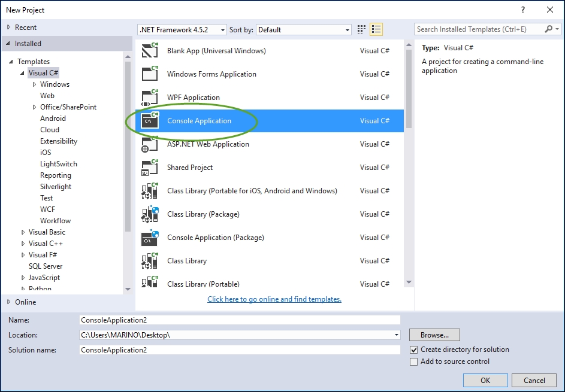Screen dimensions: 565x392
Task: Toggle Create directory for solution checkbox
Action: pyautogui.click(x=413, y=350)
